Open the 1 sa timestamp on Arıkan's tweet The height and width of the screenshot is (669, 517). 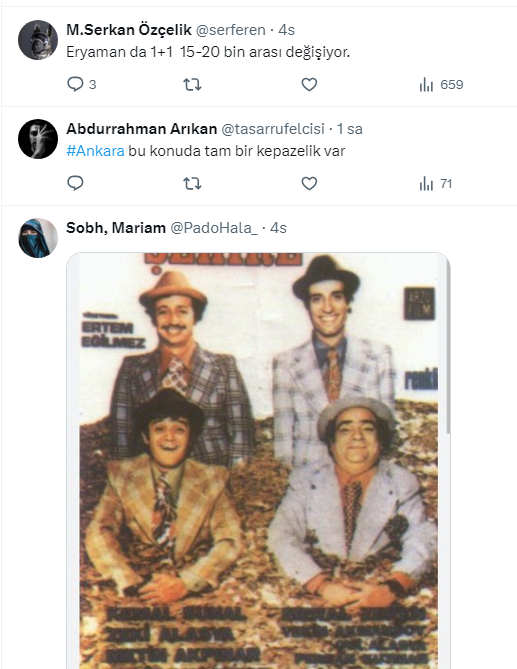(x=350, y=129)
